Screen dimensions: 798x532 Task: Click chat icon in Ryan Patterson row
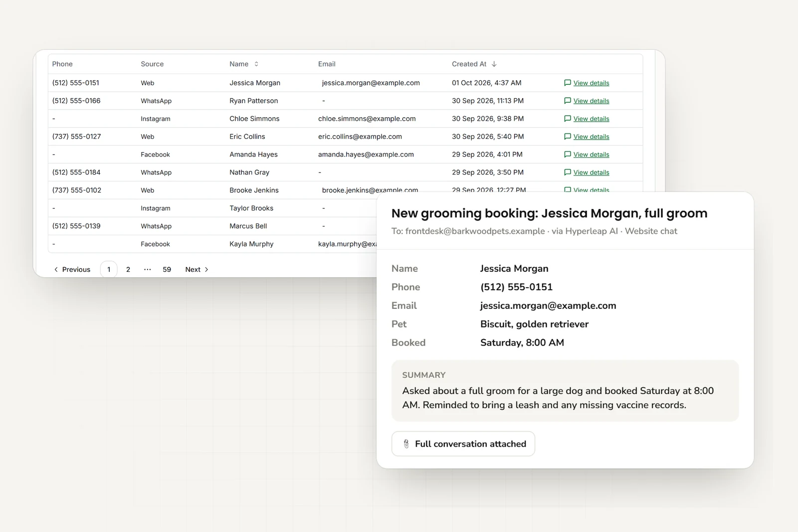pos(568,101)
